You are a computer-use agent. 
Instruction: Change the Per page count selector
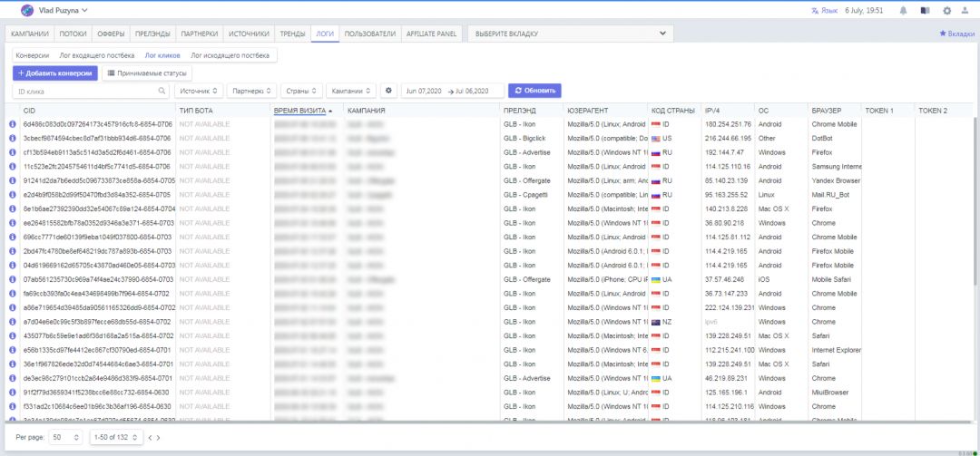pos(66,438)
